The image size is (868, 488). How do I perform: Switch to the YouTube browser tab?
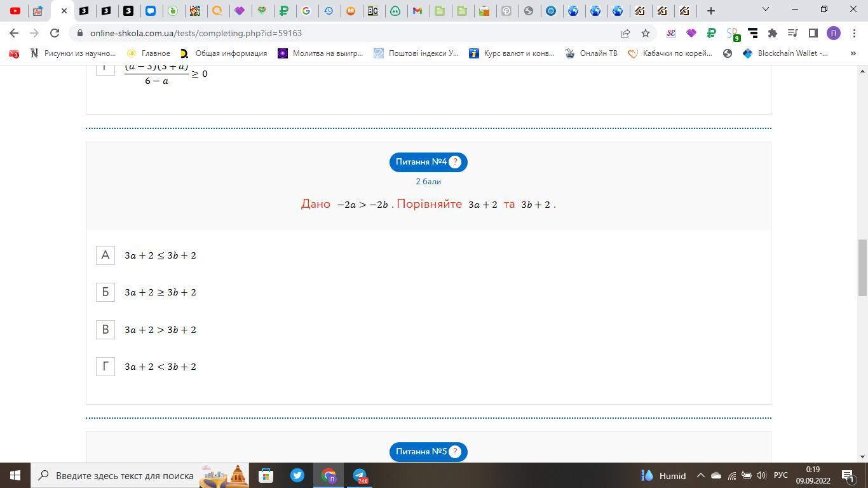pos(15,11)
